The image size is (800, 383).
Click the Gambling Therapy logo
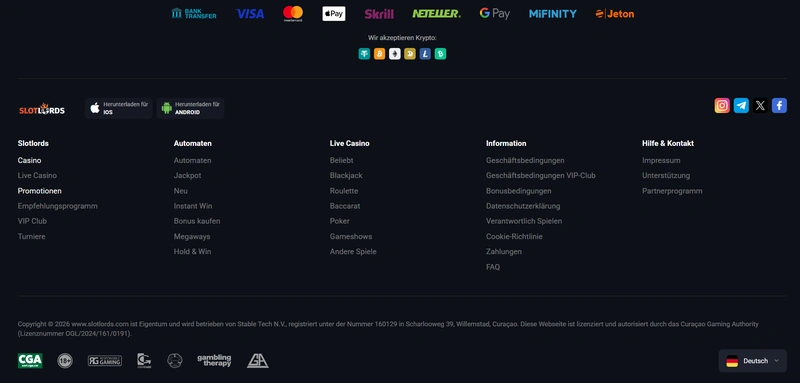(x=214, y=361)
